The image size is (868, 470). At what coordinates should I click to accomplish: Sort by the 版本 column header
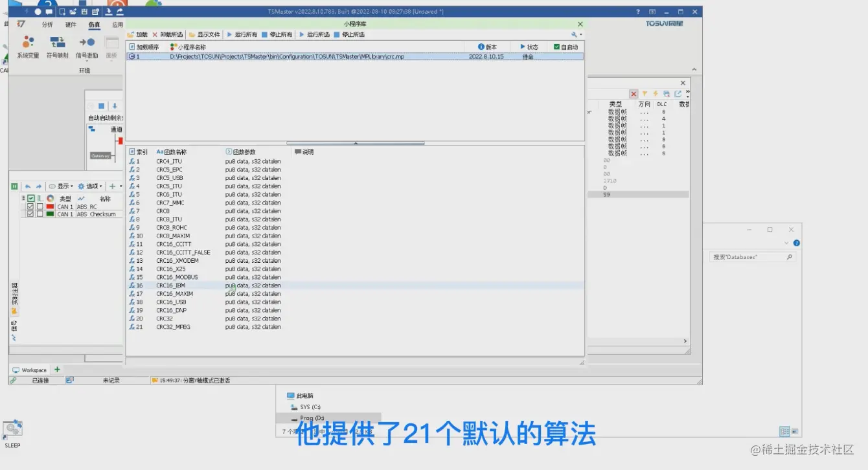point(487,47)
